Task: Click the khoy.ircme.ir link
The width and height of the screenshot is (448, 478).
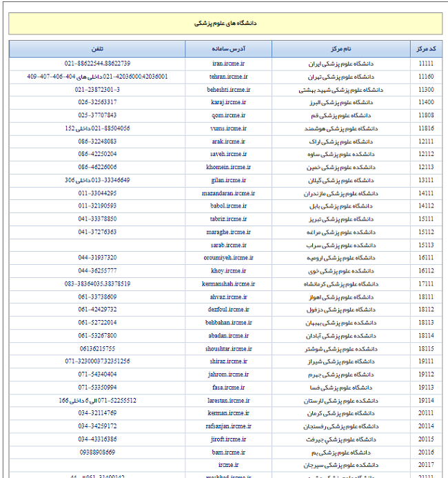Action: coord(228,270)
